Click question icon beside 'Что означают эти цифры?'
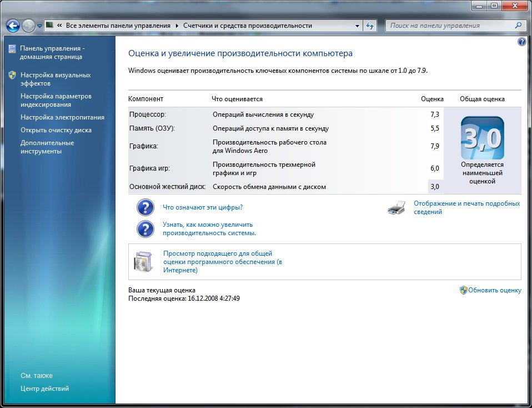 (145, 207)
